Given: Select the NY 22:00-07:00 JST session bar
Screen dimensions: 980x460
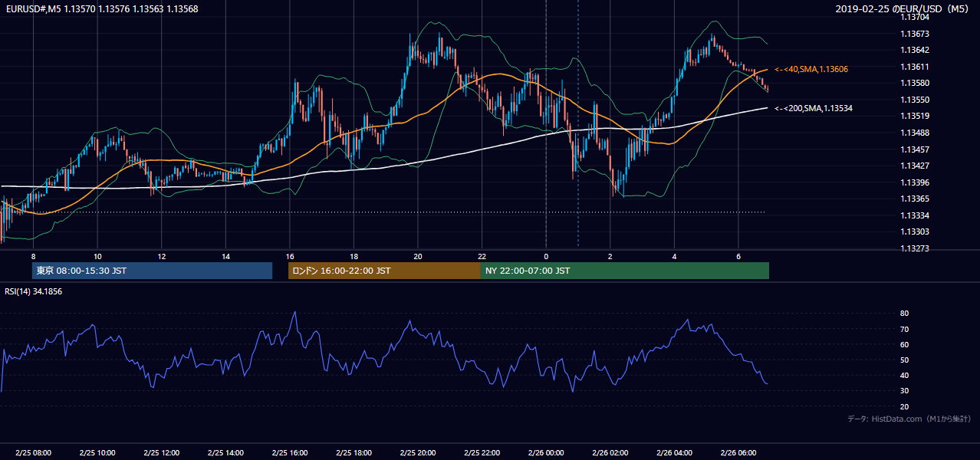Looking at the screenshot, I should (x=625, y=271).
